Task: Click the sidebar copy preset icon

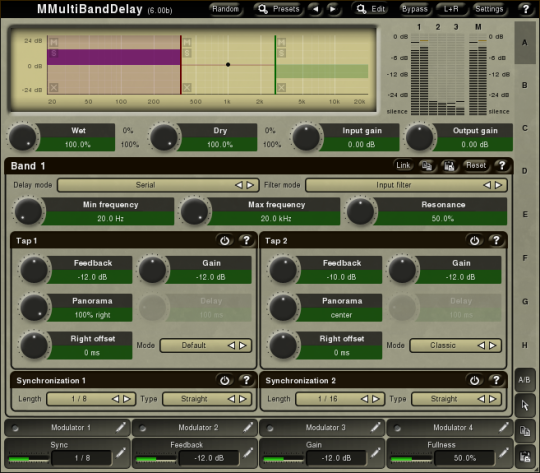Action: 525,431
